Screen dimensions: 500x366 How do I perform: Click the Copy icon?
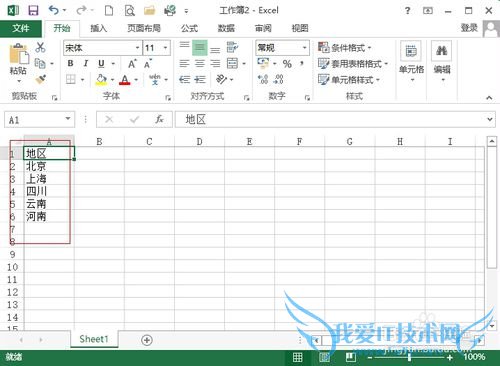pos(40,63)
